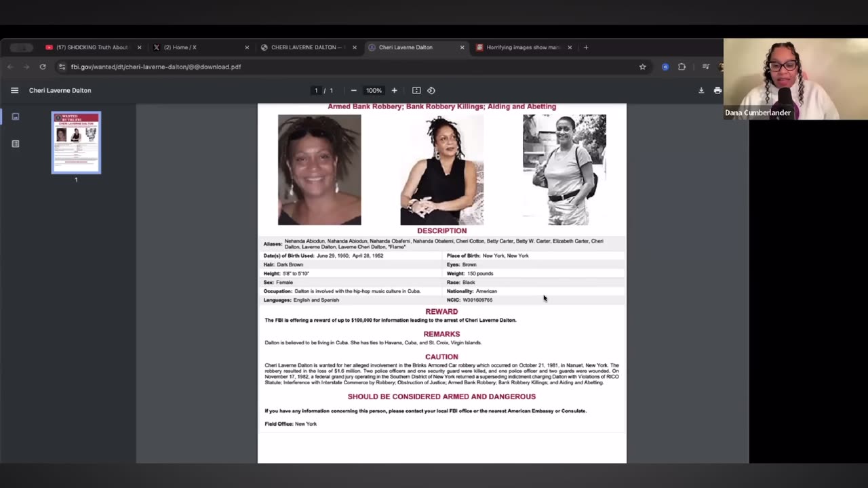
Task: Click the 'DESCRIPTION' heading
Action: coord(441,231)
